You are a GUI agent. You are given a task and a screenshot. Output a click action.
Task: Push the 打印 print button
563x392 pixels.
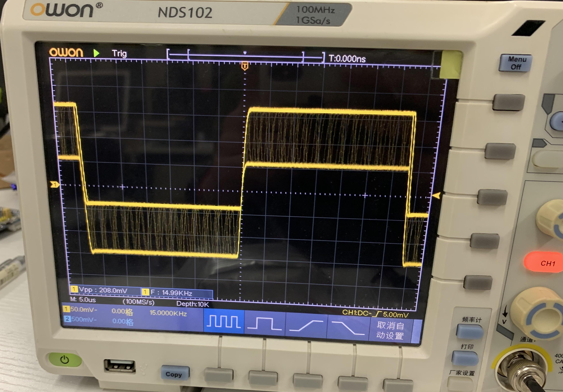pyautogui.click(x=465, y=358)
